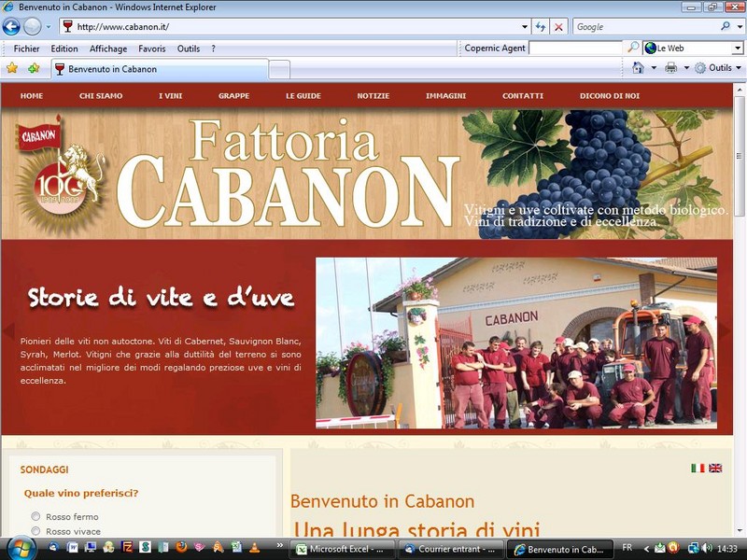Image resolution: width=747 pixels, height=560 pixels.
Task: Select the Benvenuto in Cabanon browser tab
Action: (x=160, y=69)
